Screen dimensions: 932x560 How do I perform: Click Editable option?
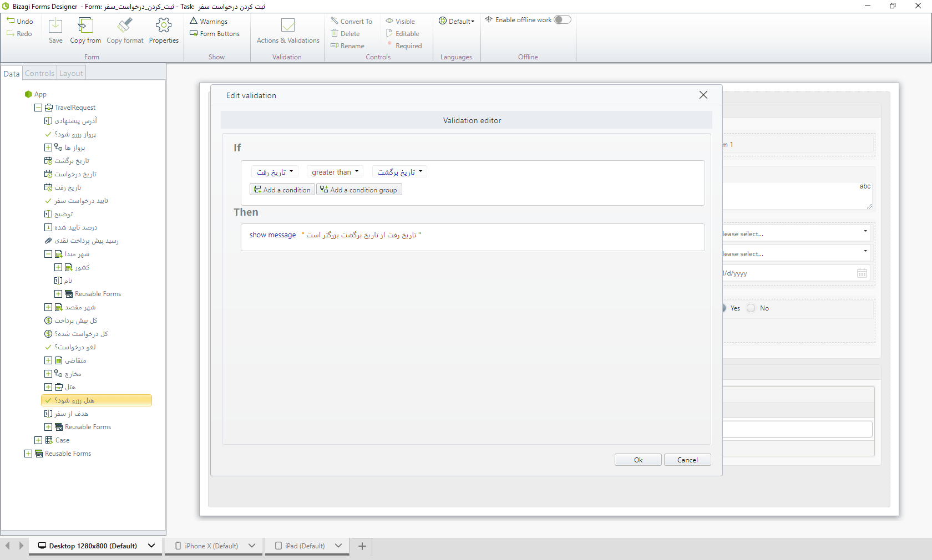(403, 33)
